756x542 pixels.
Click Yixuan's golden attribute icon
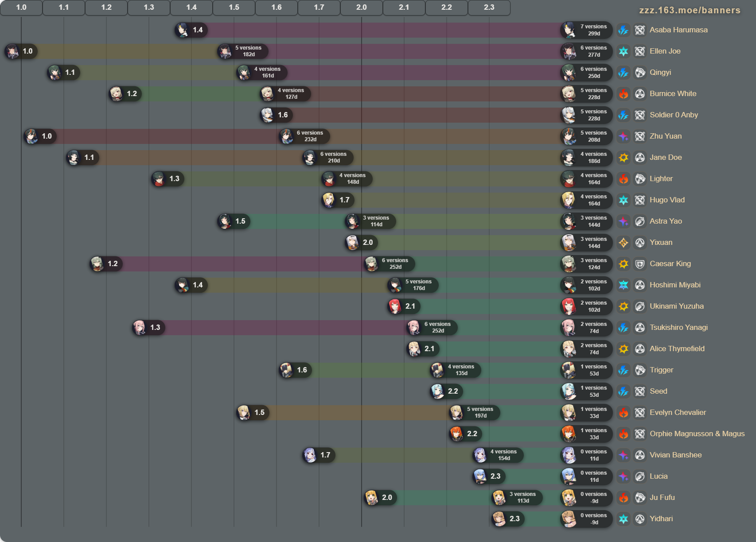tap(624, 243)
